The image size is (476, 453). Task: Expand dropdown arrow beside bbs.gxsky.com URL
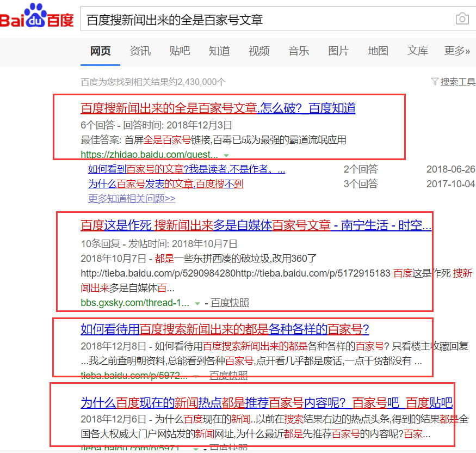pyautogui.click(x=197, y=303)
